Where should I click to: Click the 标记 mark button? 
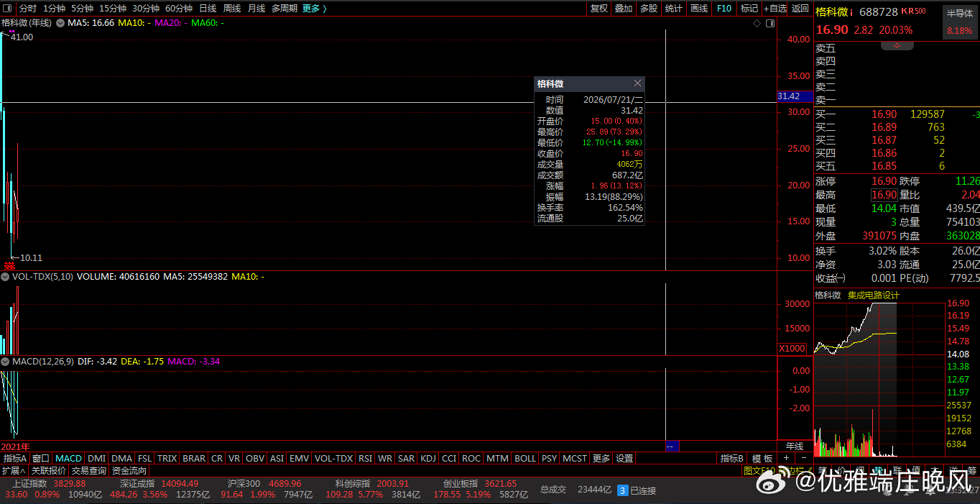[749, 9]
